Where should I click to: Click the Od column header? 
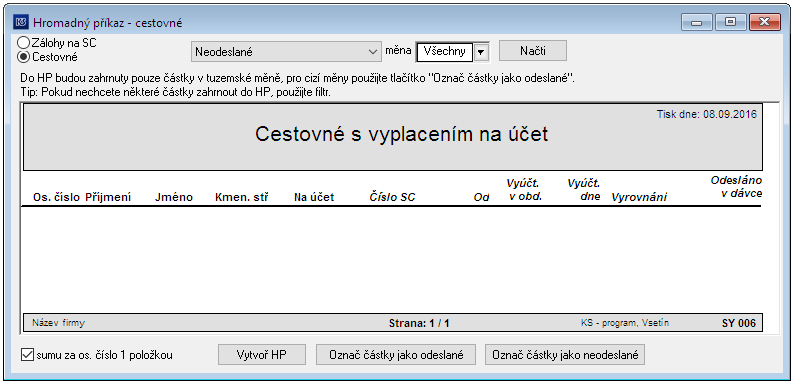click(481, 198)
